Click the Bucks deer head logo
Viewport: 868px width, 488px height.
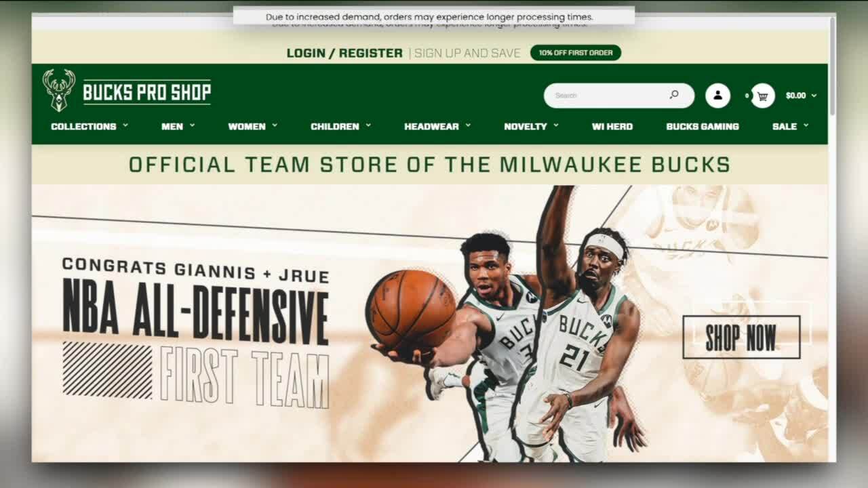[58, 90]
